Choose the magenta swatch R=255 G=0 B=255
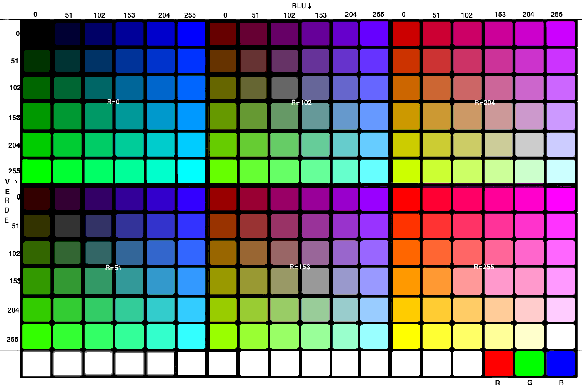Viewport: 582px width, 388px height. click(560, 199)
